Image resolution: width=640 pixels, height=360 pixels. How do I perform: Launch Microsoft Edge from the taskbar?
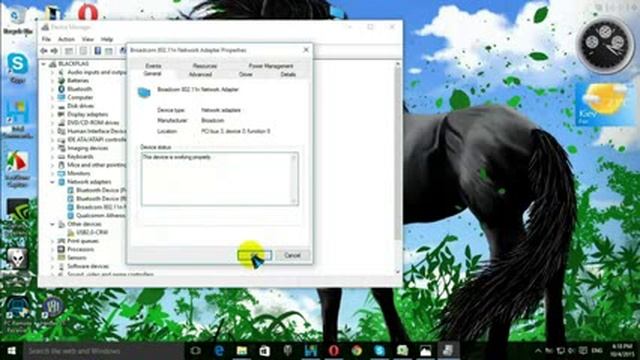point(219,351)
